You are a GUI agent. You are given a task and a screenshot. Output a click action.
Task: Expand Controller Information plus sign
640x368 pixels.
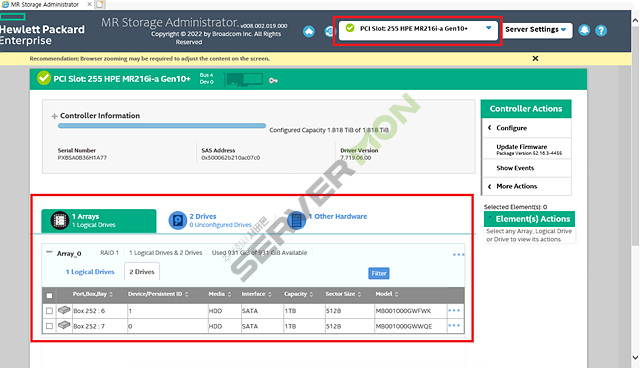pyautogui.click(x=54, y=116)
